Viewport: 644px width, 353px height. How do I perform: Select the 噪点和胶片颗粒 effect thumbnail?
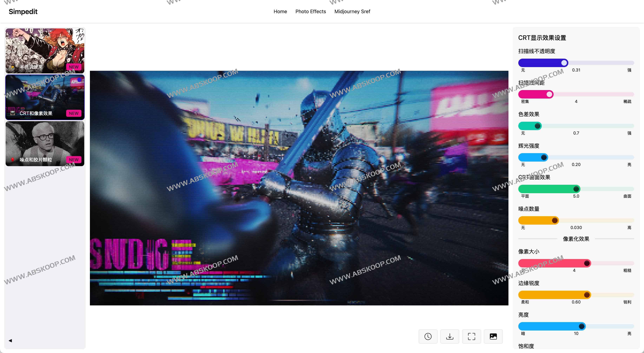click(45, 143)
